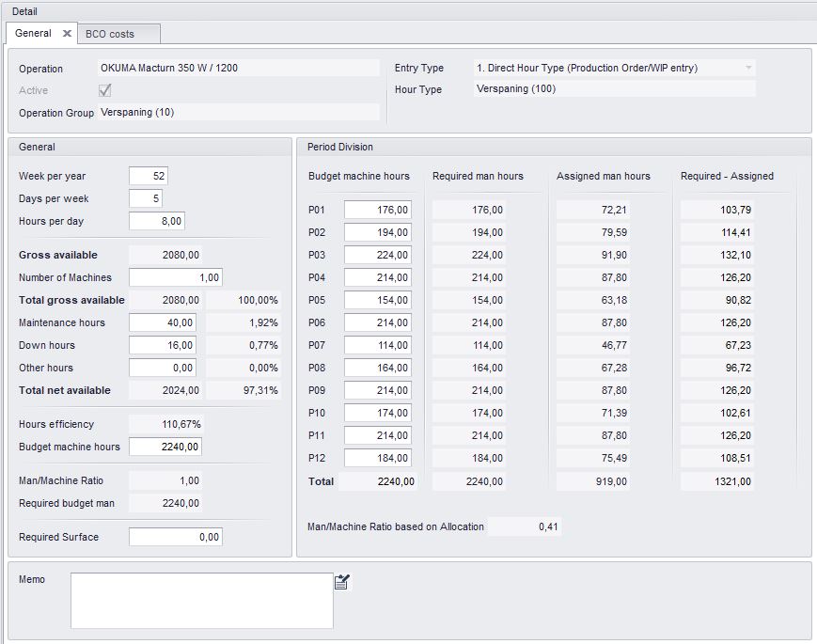This screenshot has width=817, height=644.
Task: Edit the Week per year field
Action: (x=149, y=176)
